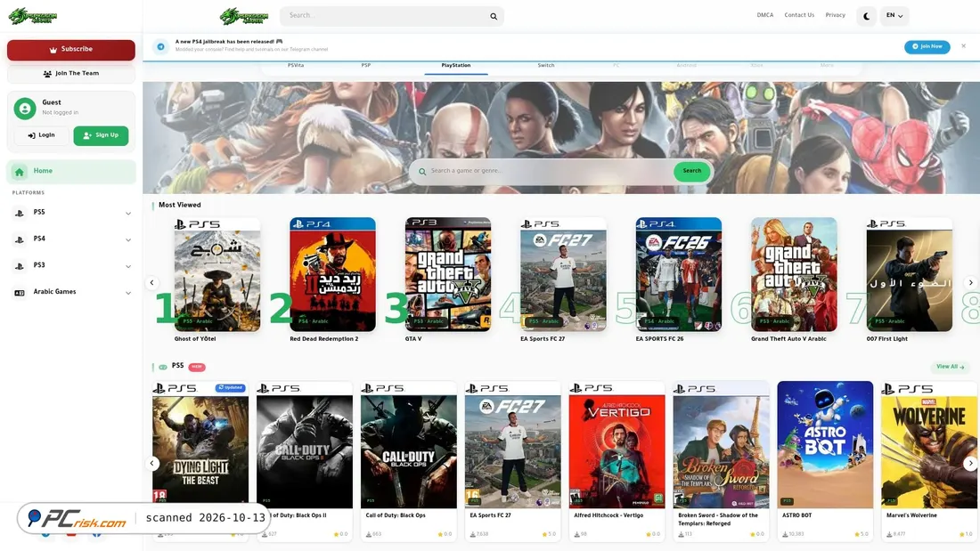Click the site logo in the sidebar
This screenshot has height=551, width=980.
[x=32, y=16]
